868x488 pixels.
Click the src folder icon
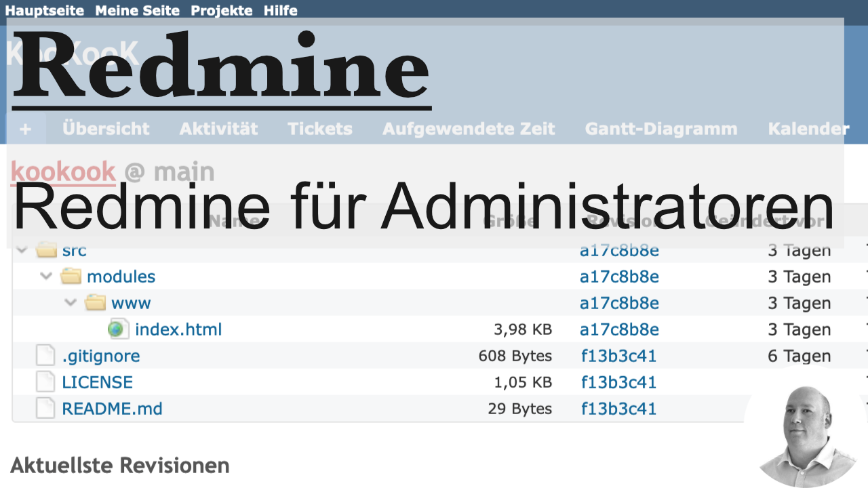tap(46, 250)
